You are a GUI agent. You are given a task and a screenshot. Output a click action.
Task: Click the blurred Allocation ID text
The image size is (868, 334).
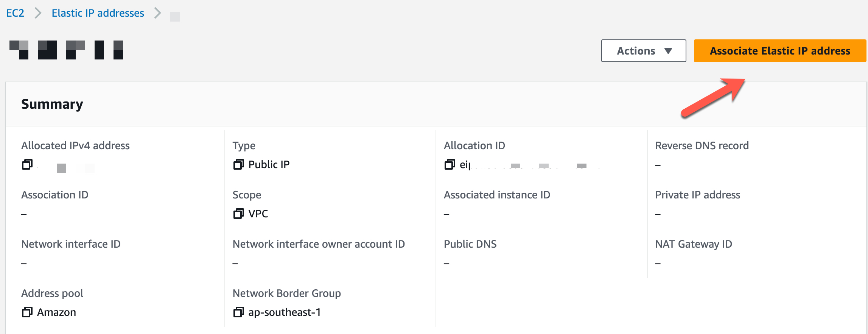pyautogui.click(x=530, y=165)
